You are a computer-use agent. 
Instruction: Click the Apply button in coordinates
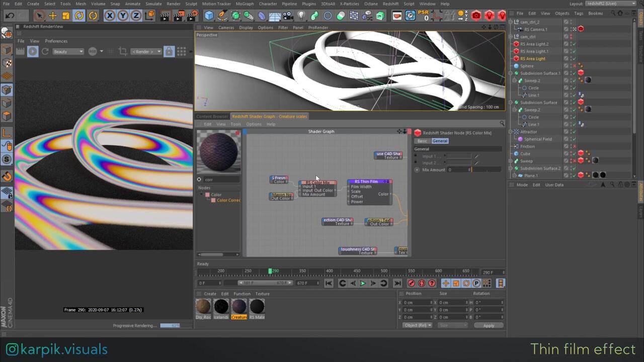pyautogui.click(x=489, y=325)
